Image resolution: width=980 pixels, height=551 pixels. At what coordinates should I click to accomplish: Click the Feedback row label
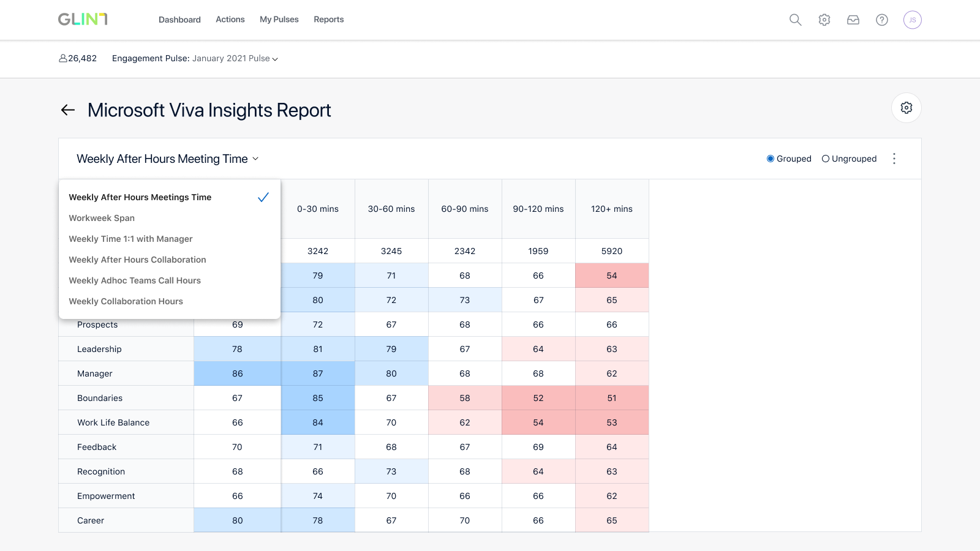[97, 447]
